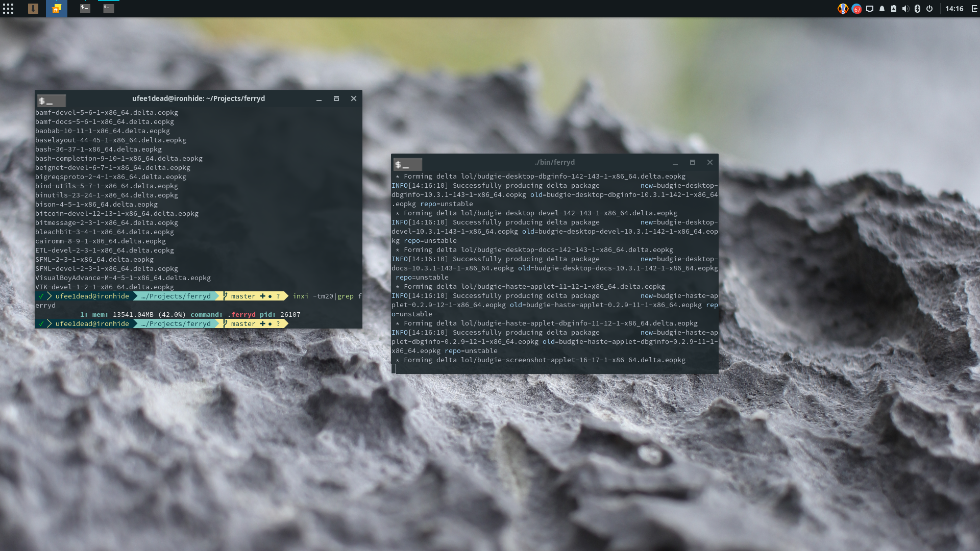Minimize the ~/Projects/ferryd terminal window
The image size is (980, 551).
pyautogui.click(x=319, y=99)
